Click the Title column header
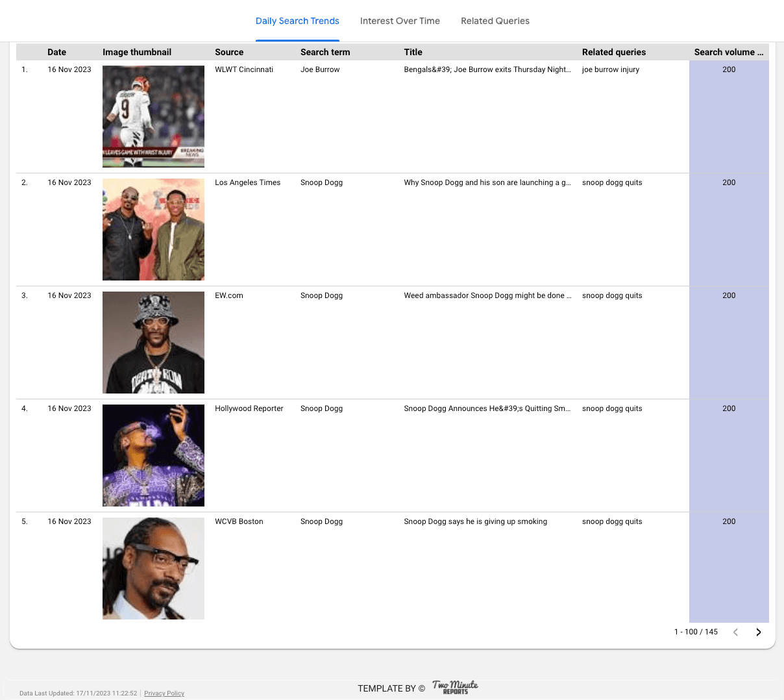 point(413,52)
